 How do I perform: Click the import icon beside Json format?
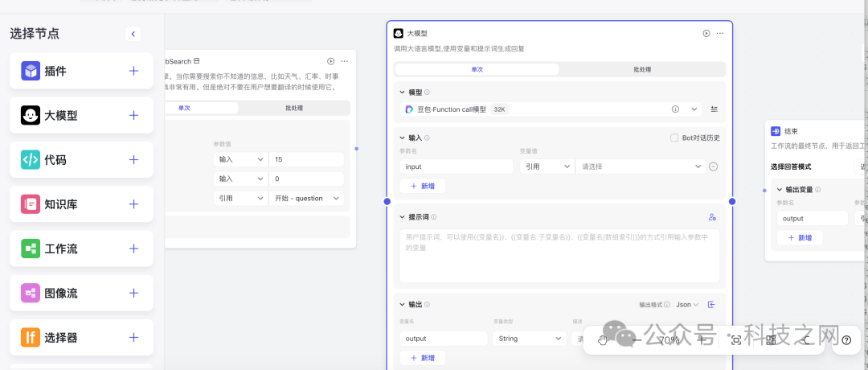712,305
